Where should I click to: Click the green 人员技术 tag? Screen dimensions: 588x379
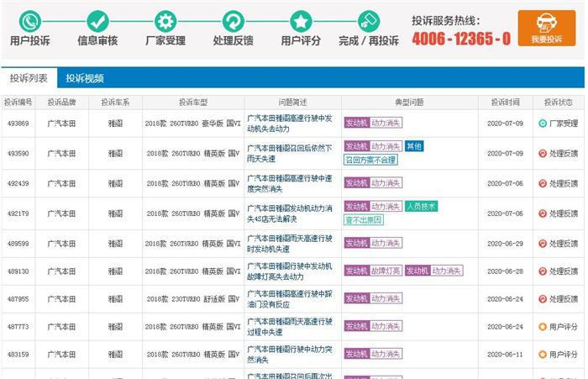click(421, 206)
